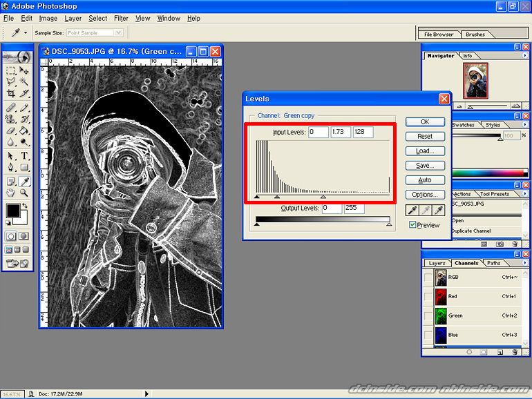This screenshot has height=399, width=532.
Task: Select the Rectangle shape tool
Action: [23, 167]
